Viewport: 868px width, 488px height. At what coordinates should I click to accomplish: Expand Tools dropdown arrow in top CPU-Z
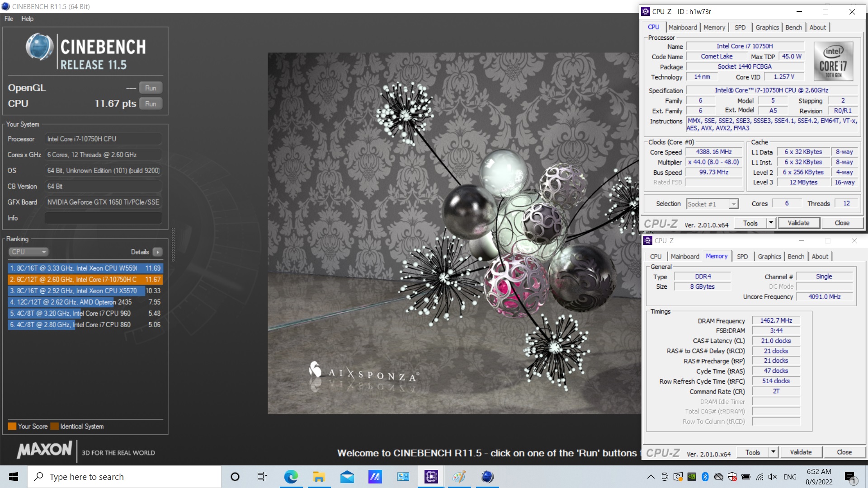click(x=771, y=223)
